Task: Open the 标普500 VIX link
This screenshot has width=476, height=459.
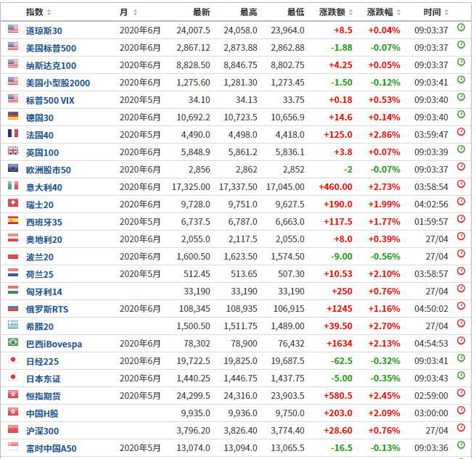Action: tap(50, 100)
